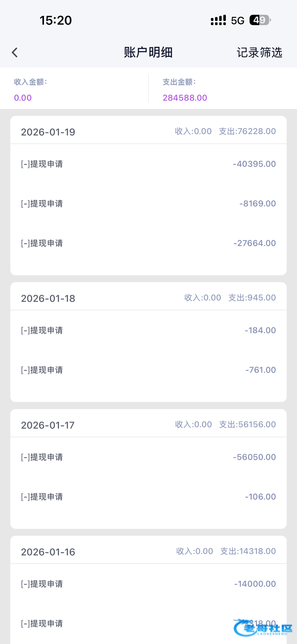Open the -8169.00 withdrawal record
This screenshot has width=297, height=644.
(148, 204)
